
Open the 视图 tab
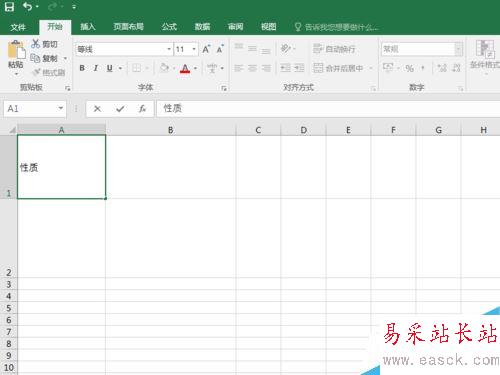click(268, 27)
